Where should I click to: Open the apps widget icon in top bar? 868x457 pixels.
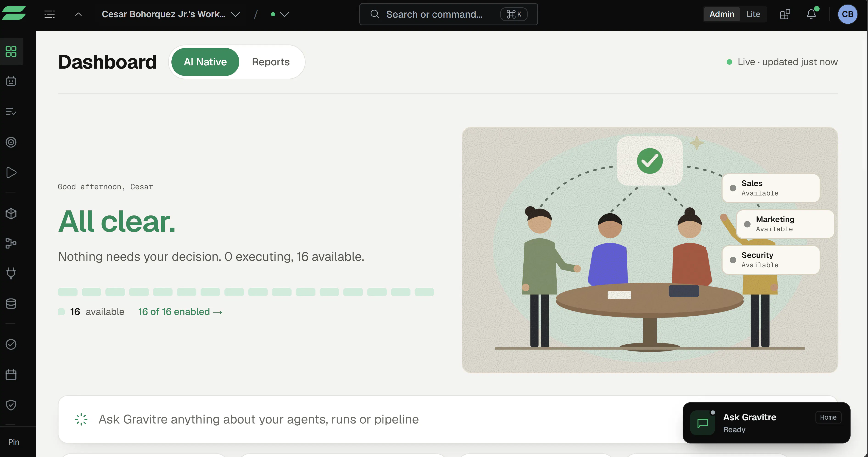[x=785, y=14]
